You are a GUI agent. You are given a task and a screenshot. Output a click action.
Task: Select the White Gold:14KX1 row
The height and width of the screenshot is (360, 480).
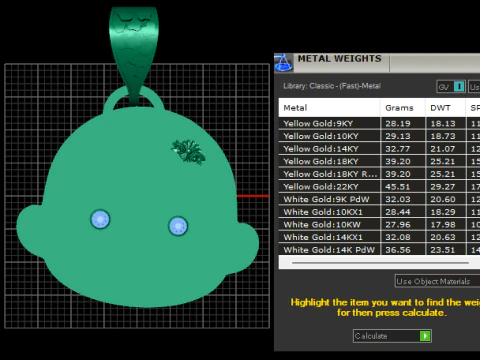379,237
